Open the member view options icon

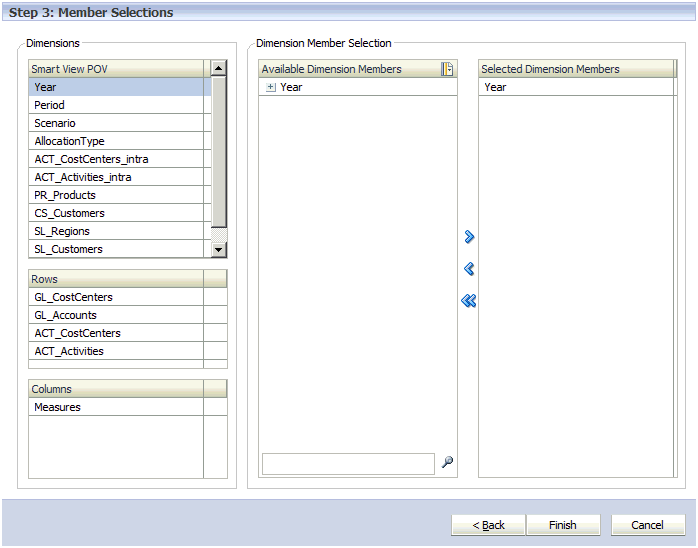[447, 69]
